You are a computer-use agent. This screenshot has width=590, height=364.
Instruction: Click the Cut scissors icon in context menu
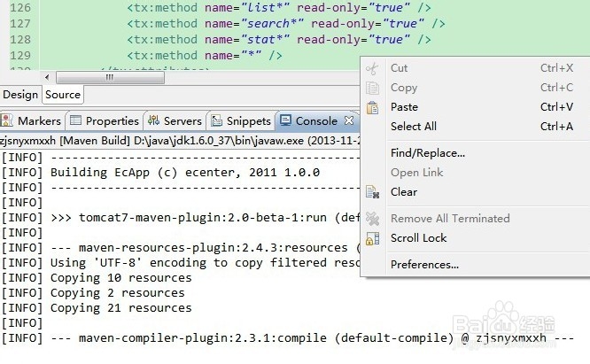pyautogui.click(x=372, y=68)
